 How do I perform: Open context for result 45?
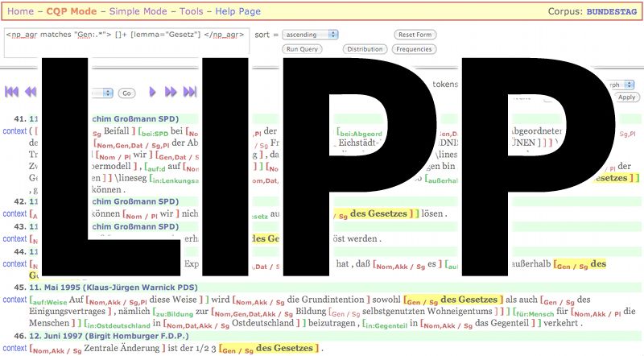click(14, 300)
